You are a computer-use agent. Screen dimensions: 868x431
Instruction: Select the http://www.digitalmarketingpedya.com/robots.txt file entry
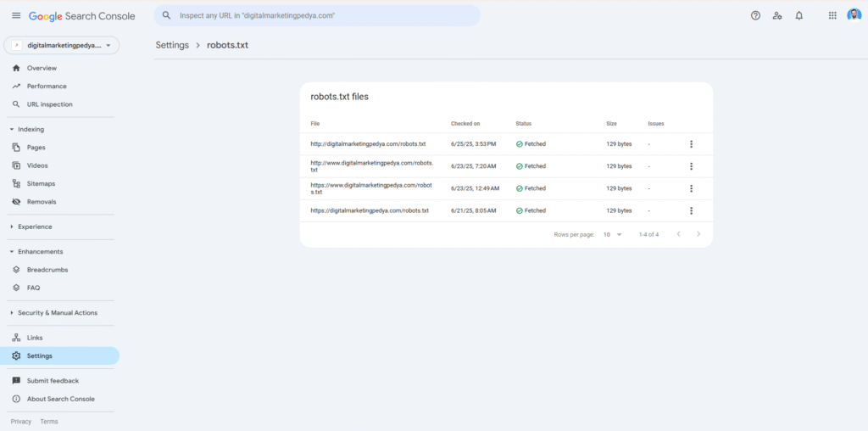coord(372,166)
